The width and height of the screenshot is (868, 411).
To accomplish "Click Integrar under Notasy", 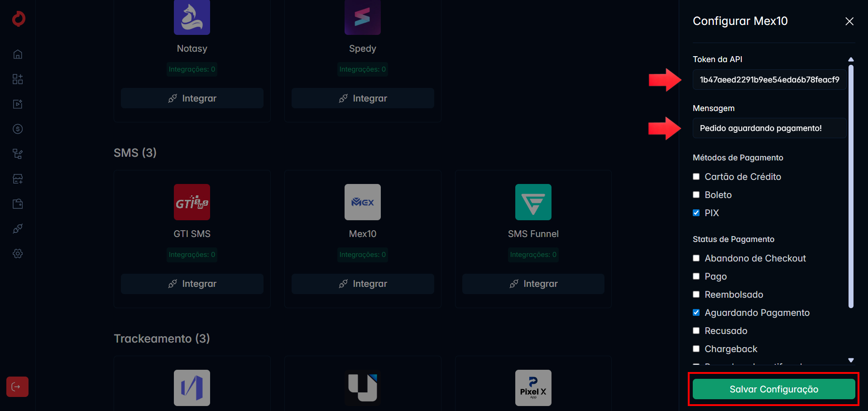I will (192, 98).
